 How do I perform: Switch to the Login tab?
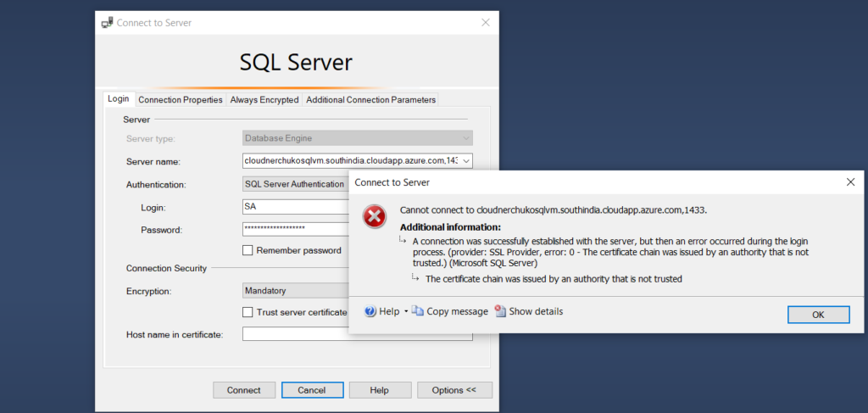pyautogui.click(x=119, y=99)
